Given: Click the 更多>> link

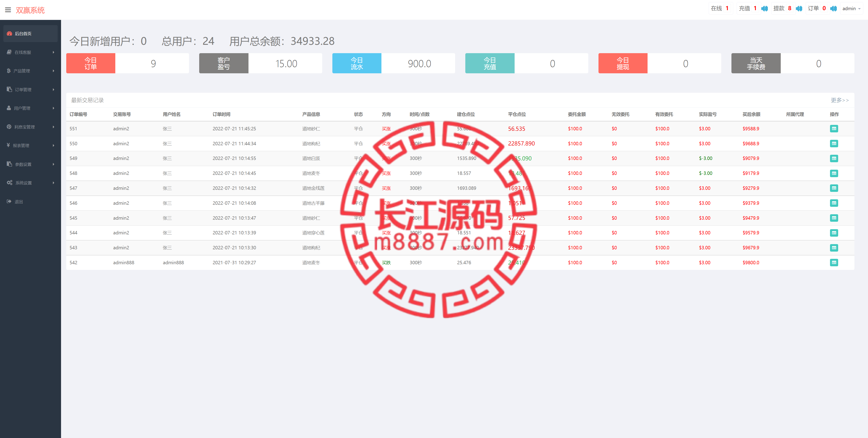Looking at the screenshot, I should 839,100.
